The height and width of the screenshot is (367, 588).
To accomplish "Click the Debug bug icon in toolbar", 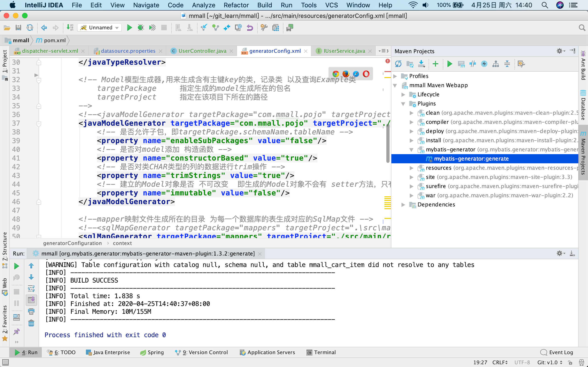I will [x=141, y=28].
